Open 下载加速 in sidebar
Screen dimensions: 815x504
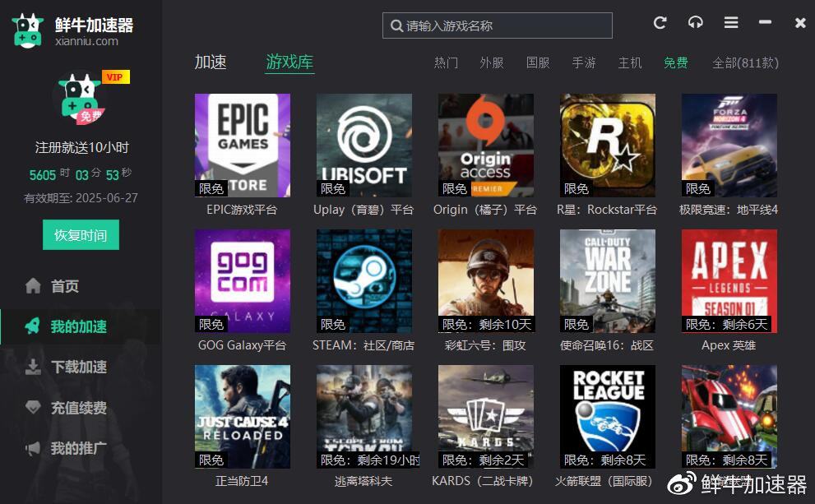(79, 368)
